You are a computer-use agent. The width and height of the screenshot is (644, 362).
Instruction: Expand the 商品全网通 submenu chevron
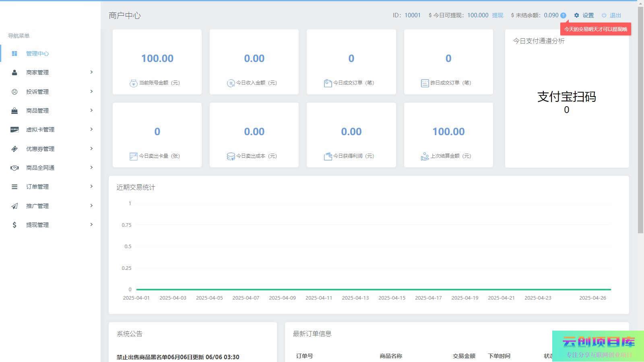[91, 167]
